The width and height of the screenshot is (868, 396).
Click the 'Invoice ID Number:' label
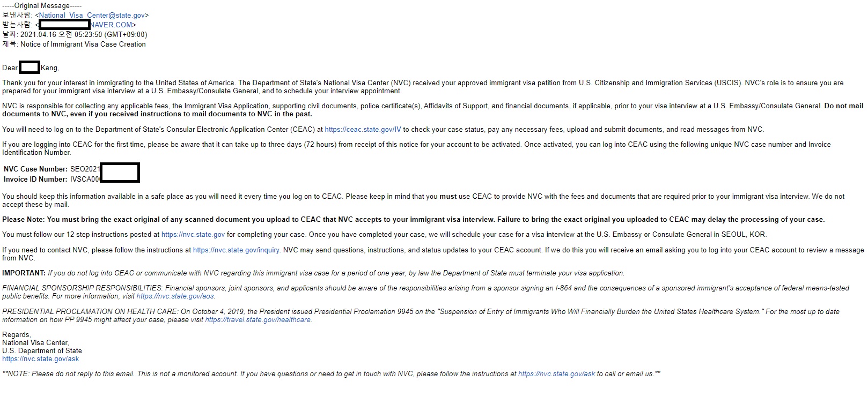click(x=35, y=180)
